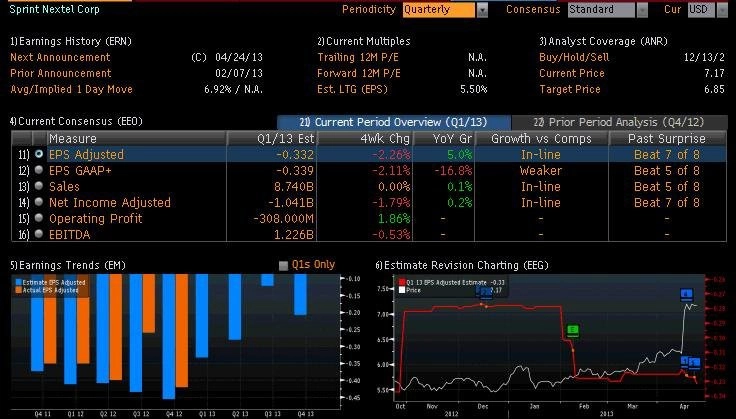Switch to Current Period Overview (Q1/13) tab
This screenshot has height=419, width=736.
tap(394, 122)
